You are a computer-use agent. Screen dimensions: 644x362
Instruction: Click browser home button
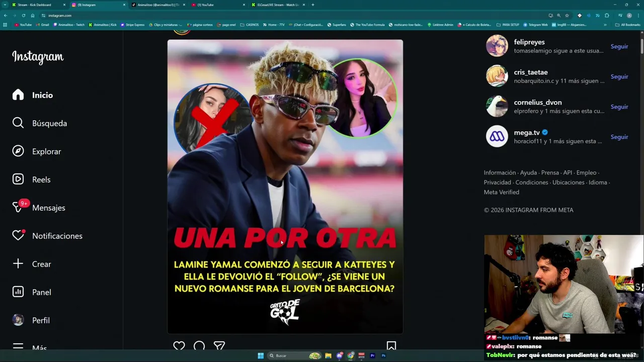tap(32, 16)
